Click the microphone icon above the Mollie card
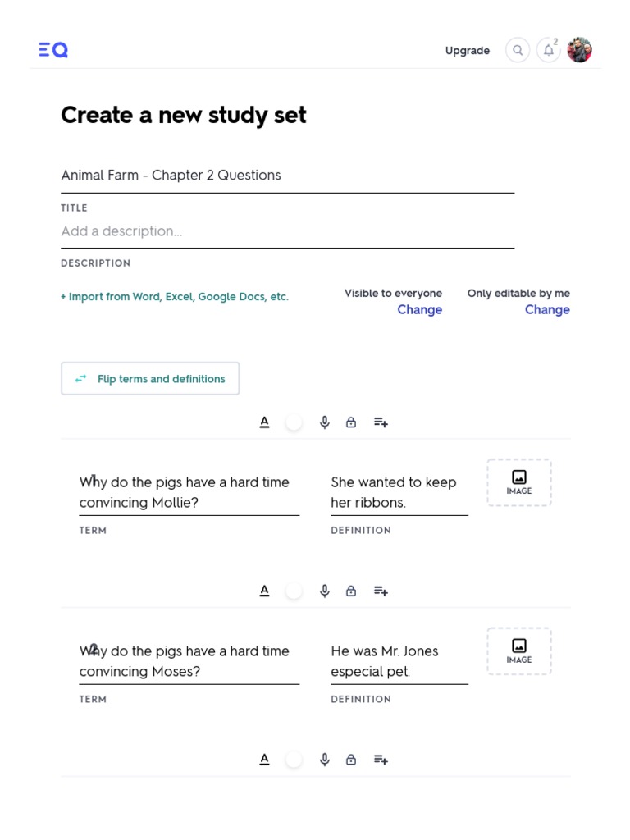This screenshot has height=840, width=630. [325, 422]
